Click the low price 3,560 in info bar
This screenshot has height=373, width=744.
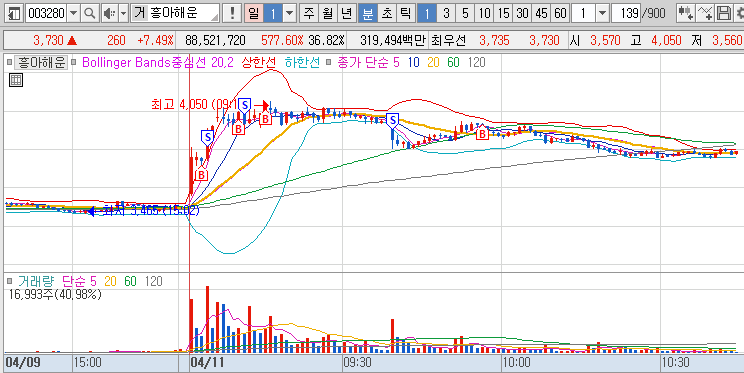726,41
